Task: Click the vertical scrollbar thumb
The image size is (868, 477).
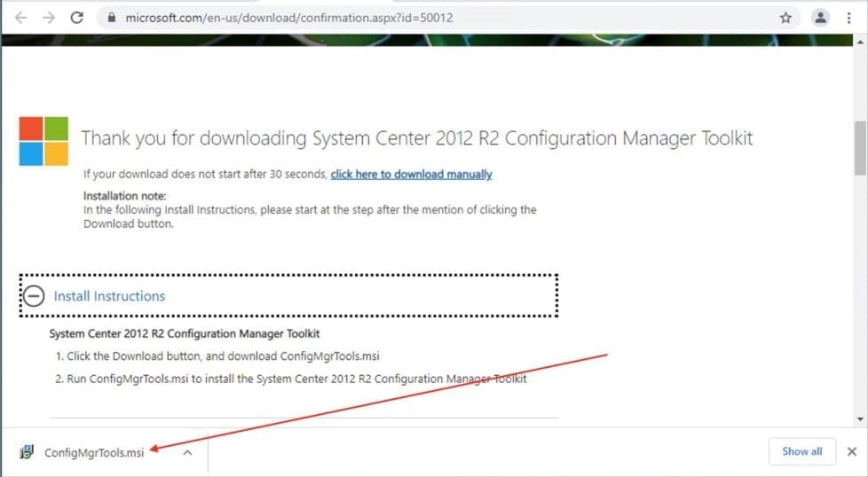Action: coord(859,148)
